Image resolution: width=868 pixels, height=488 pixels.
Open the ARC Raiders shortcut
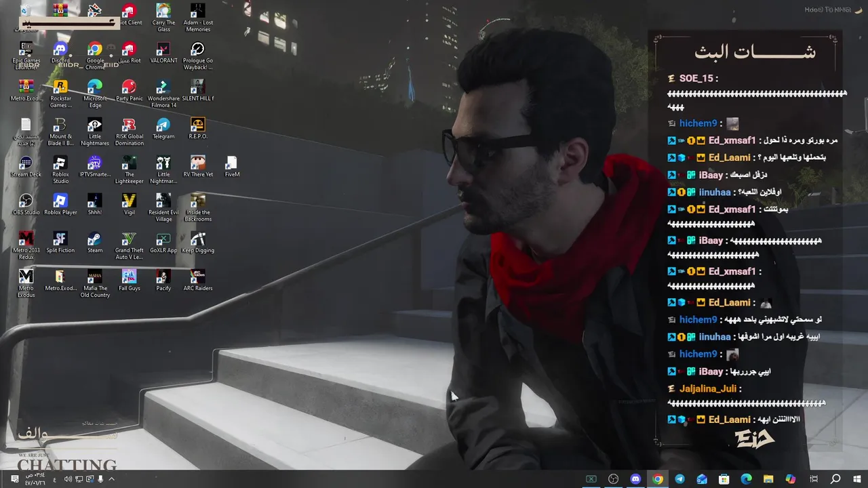197,281
